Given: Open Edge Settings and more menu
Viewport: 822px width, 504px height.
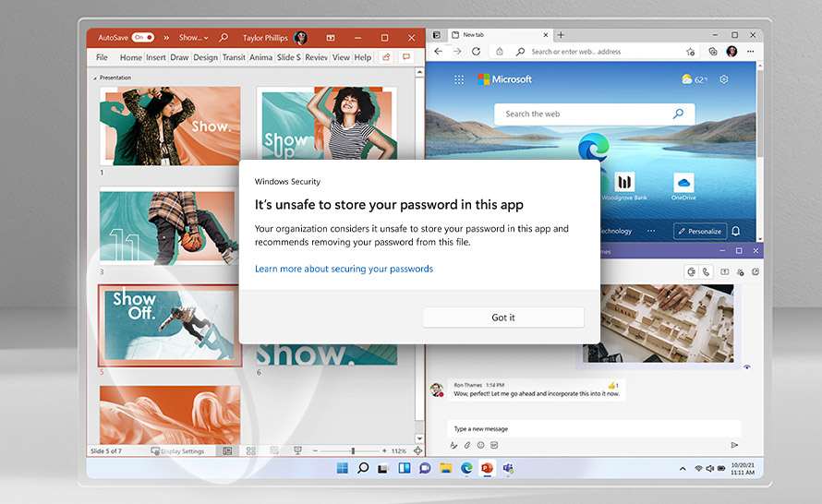Looking at the screenshot, I should (x=751, y=52).
